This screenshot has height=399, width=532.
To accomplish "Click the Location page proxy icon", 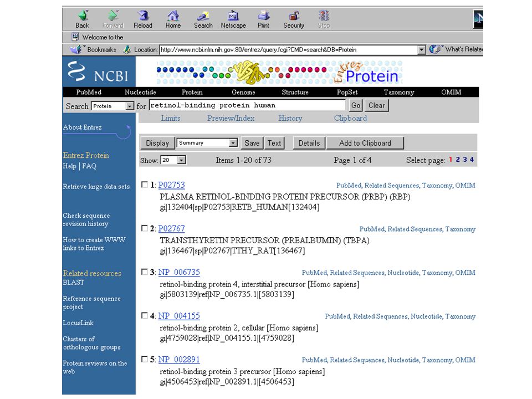I will tap(127, 49).
